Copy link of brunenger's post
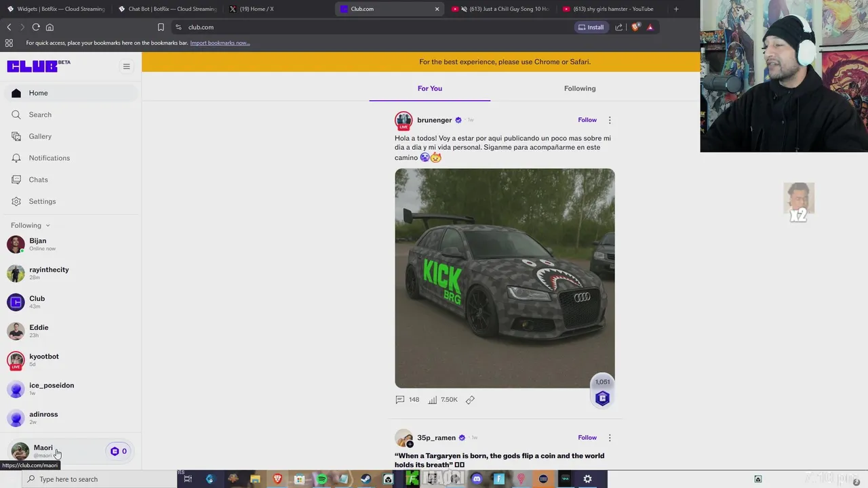 [470, 400]
